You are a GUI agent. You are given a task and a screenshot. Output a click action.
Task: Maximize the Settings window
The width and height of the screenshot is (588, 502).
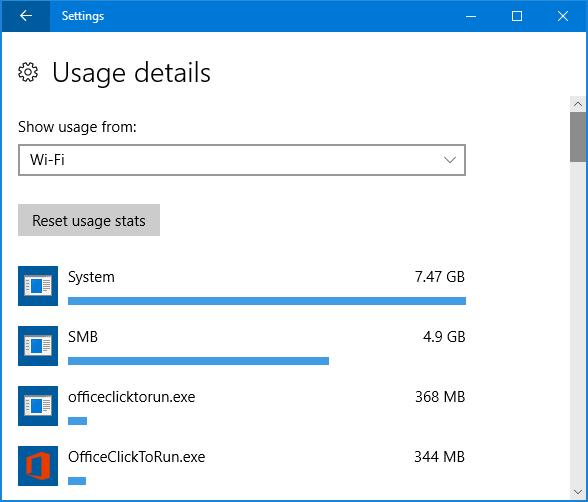tap(517, 16)
